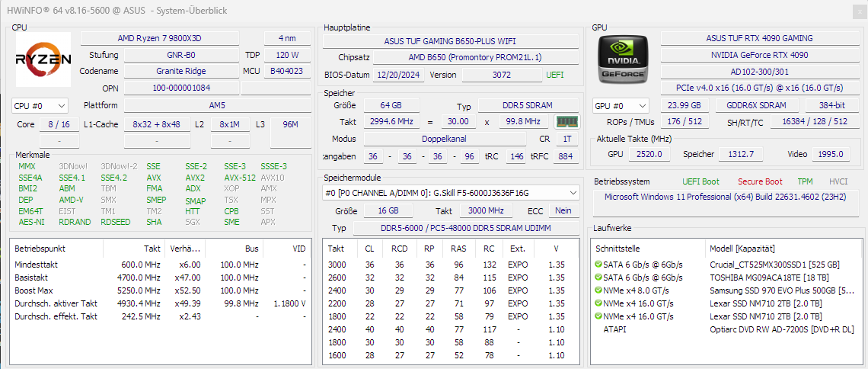This screenshot has width=868, height=369.
Task: Click the 100-000001084 OPN value
Action: (181, 88)
